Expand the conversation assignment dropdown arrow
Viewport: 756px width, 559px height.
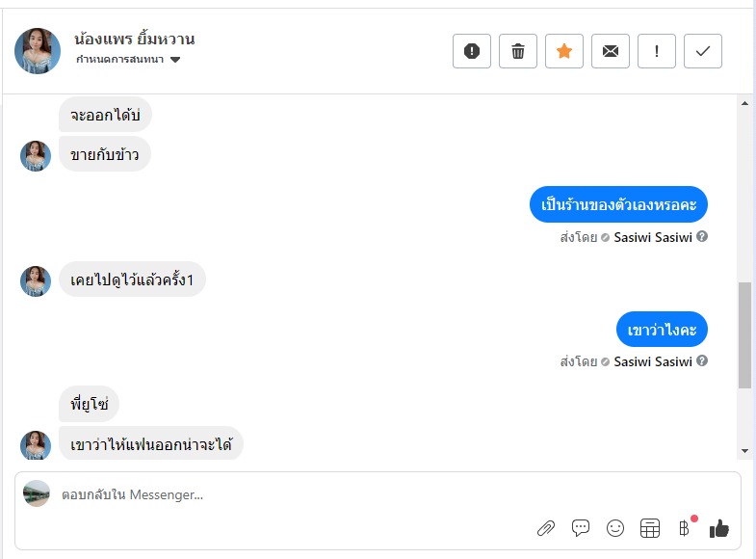(x=175, y=60)
